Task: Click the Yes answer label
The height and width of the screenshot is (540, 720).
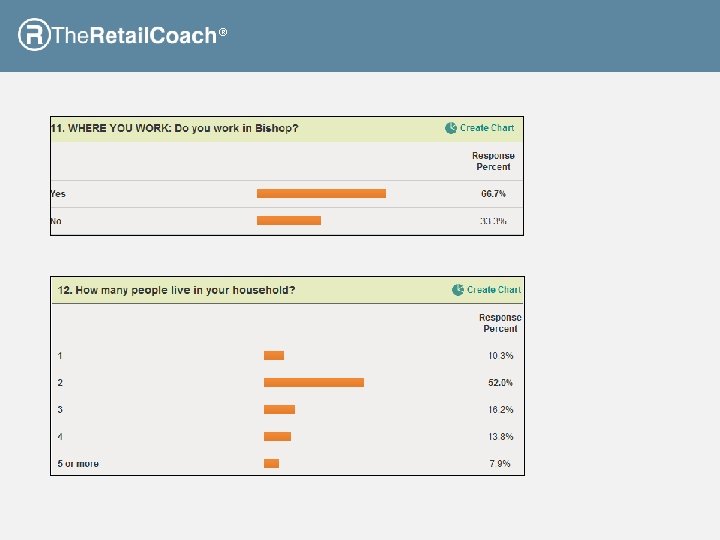Action: pyautogui.click(x=59, y=194)
